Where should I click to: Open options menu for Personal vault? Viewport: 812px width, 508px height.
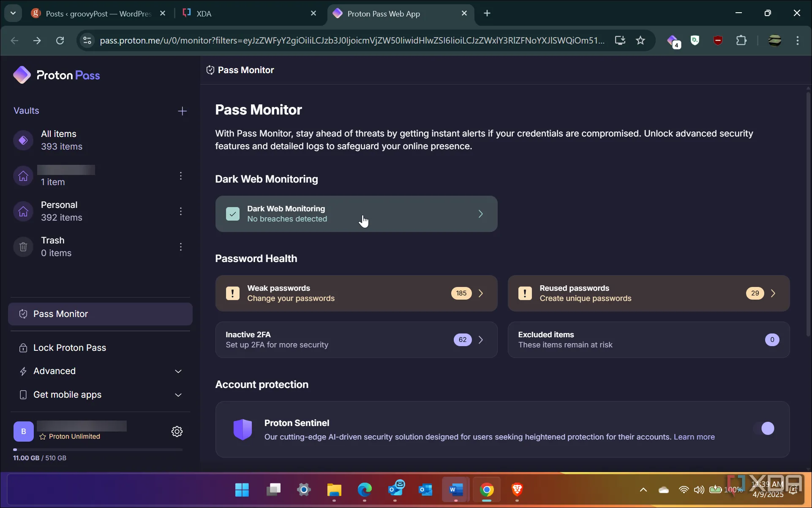[x=180, y=211]
